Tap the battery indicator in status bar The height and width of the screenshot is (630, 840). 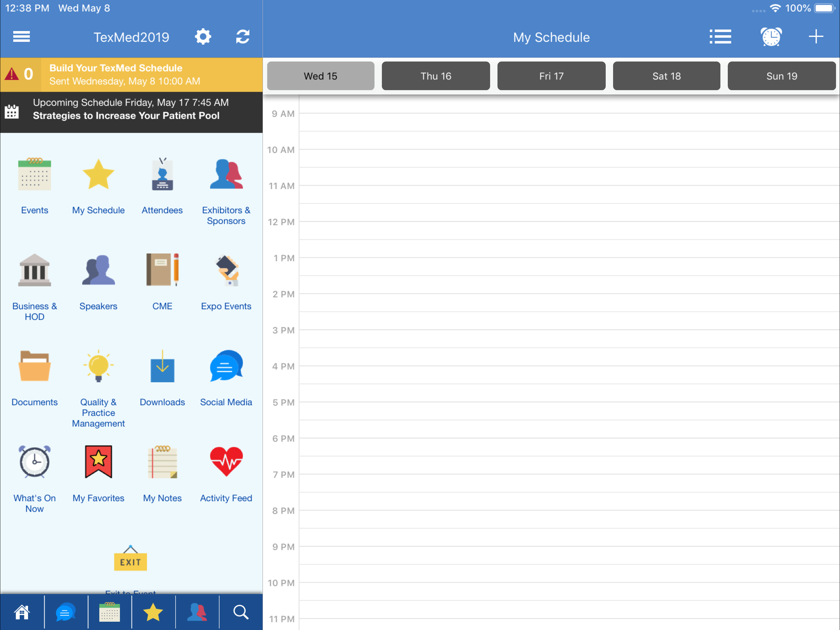(824, 8)
